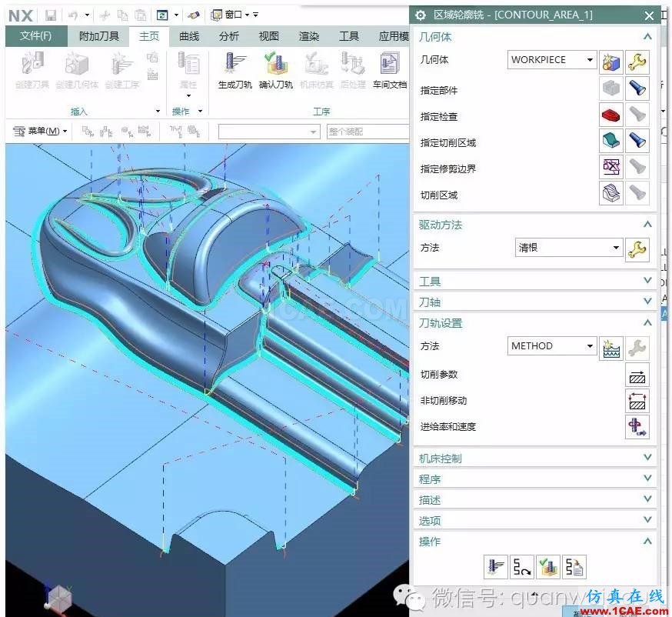
Task: Open the 进给率和速度 feeds and speeds dialog
Action: coord(637,427)
